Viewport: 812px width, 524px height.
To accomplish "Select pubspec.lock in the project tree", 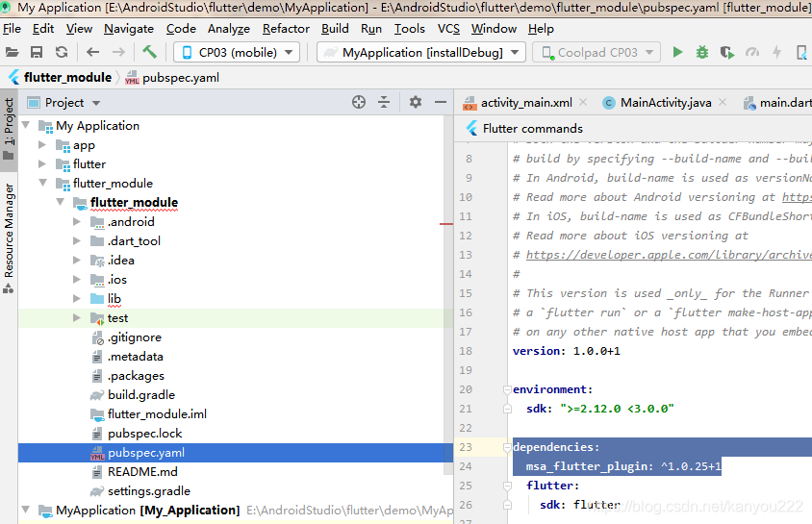I will click(145, 434).
